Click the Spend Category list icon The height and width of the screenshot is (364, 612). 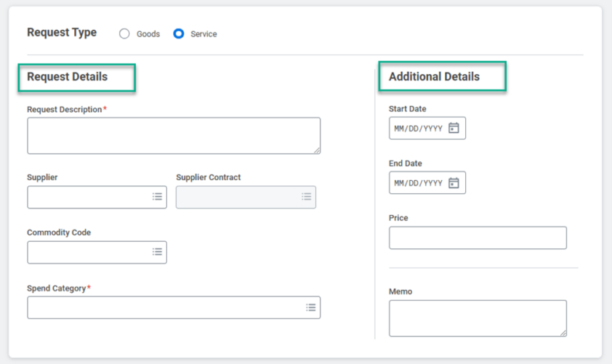pos(311,308)
